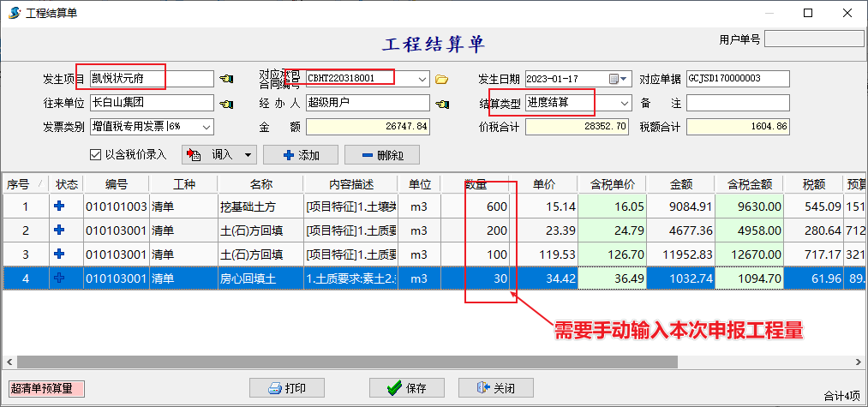This screenshot has height=407, width=868.
Task: Click the lookup icon beside 发生项目 field
Action: [x=226, y=79]
